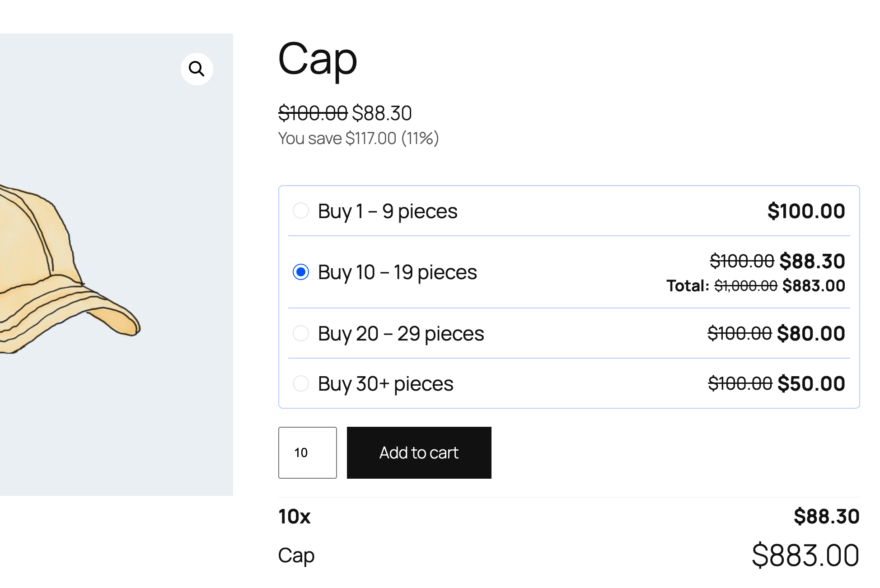This screenshot has width=880, height=588.
Task: Click the Cap label in order summary
Action: [296, 556]
